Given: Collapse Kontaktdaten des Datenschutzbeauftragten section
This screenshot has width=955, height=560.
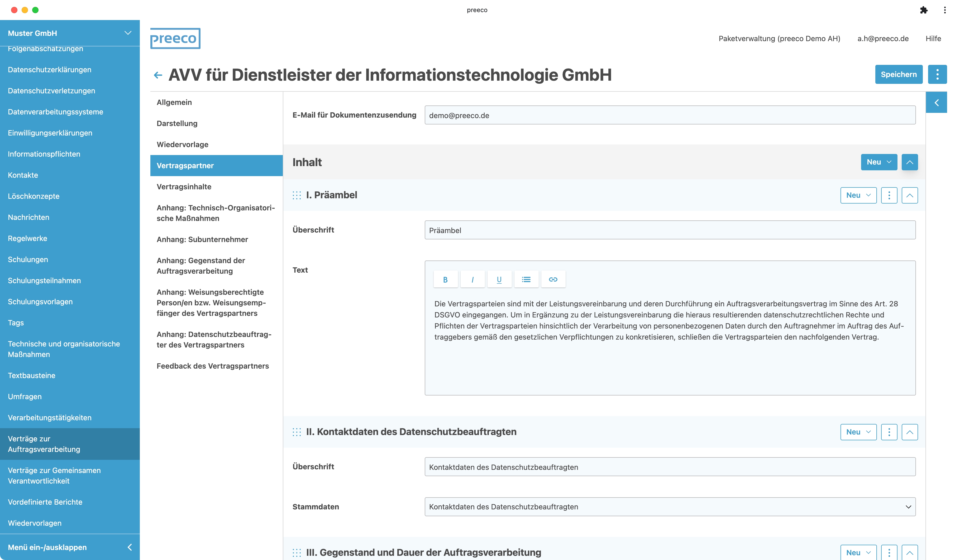Looking at the screenshot, I should (910, 432).
